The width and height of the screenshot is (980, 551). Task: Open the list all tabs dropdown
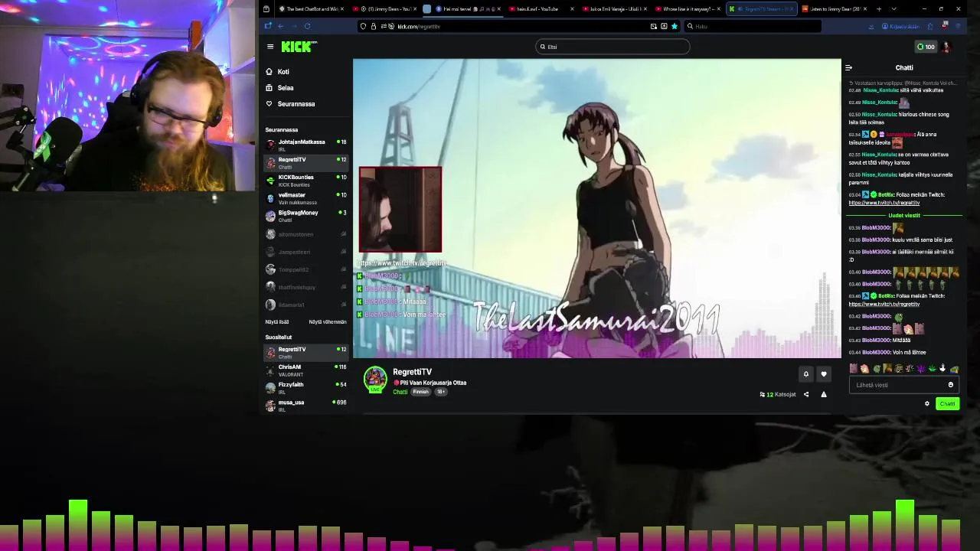[893, 9]
